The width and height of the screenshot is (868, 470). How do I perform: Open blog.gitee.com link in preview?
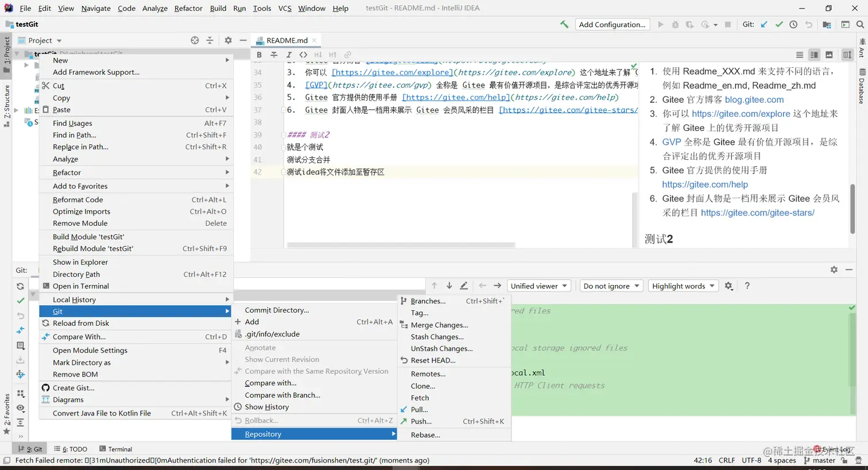(x=754, y=99)
